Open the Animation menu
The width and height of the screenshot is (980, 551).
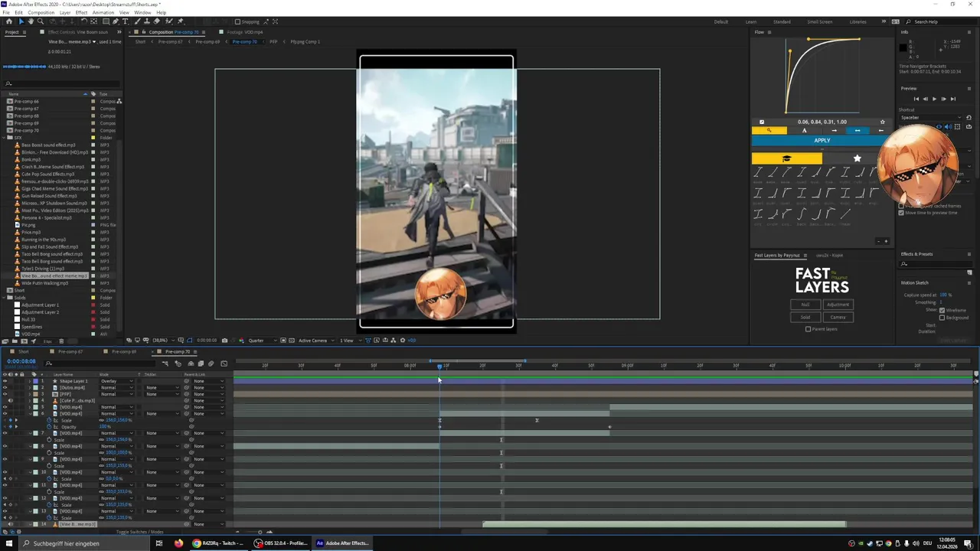[103, 12]
